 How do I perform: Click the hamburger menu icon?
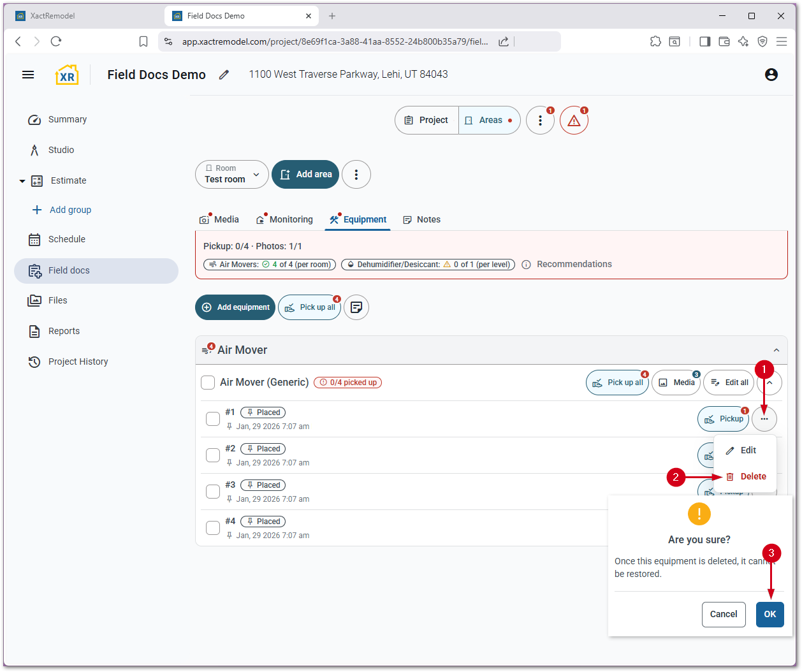[28, 75]
